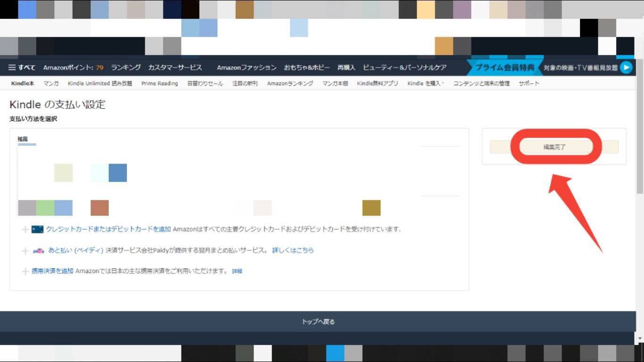Click the credit card icon
644x362 pixels.
click(x=38, y=229)
